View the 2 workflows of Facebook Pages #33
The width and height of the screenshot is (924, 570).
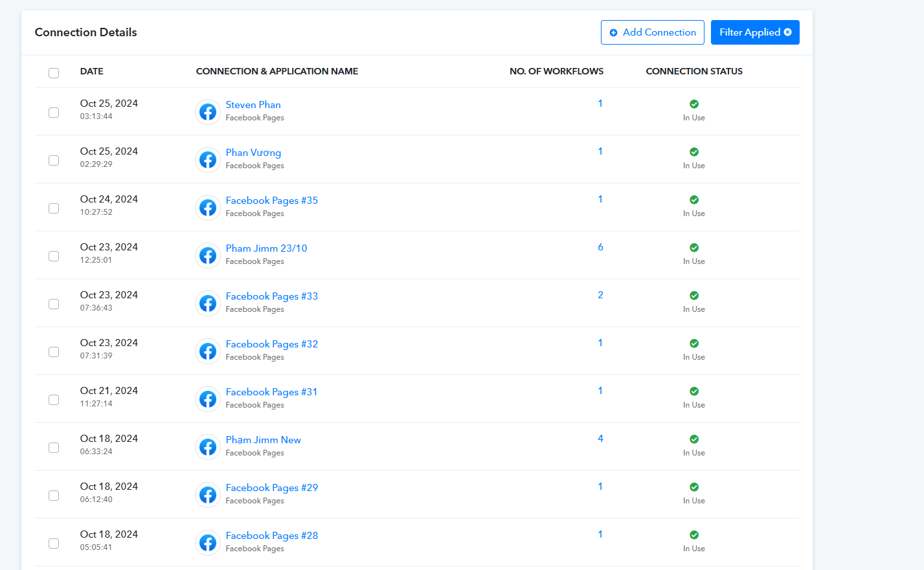pos(600,295)
